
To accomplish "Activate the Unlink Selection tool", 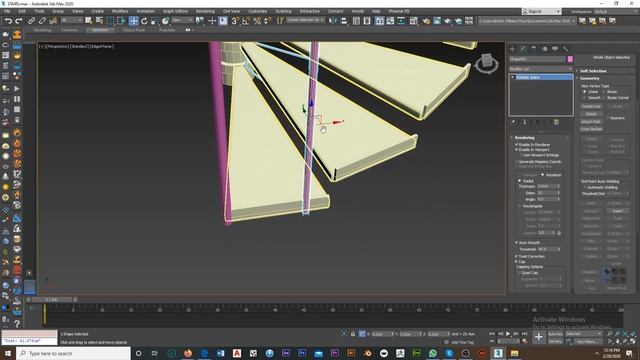I will tap(42, 21).
